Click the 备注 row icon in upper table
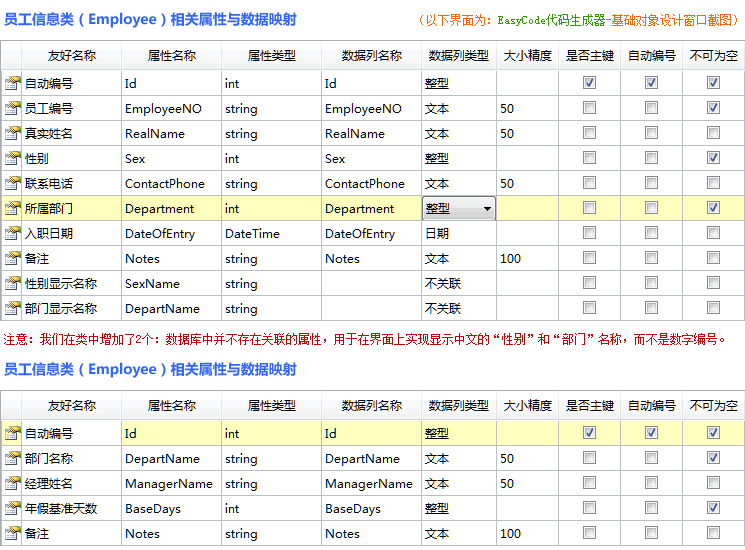Image resolution: width=745 pixels, height=550 pixels. tap(12, 258)
